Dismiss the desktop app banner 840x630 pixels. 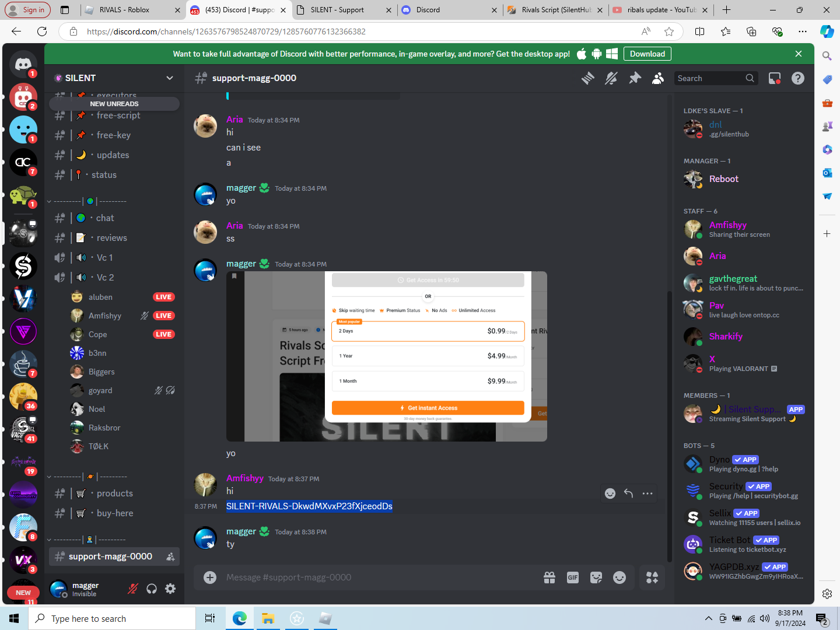click(799, 54)
